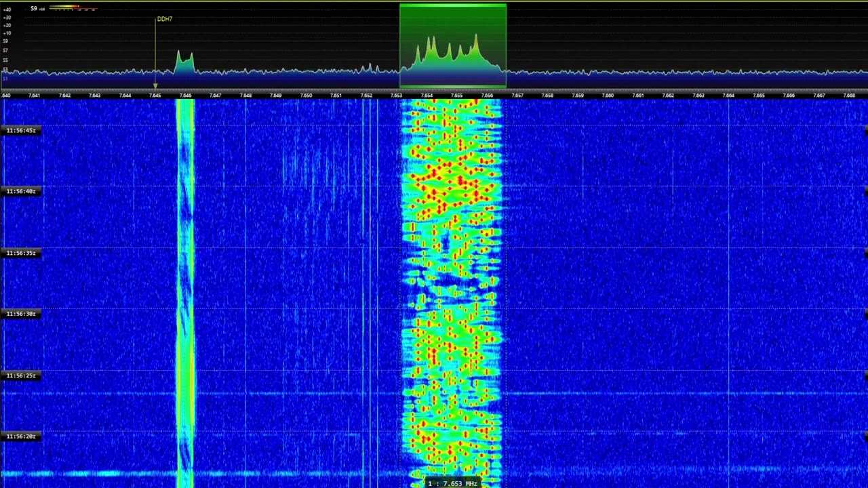The width and height of the screenshot is (868, 488).
Task: Click the 11:56:35z waterfall time label
Action: pos(21,253)
